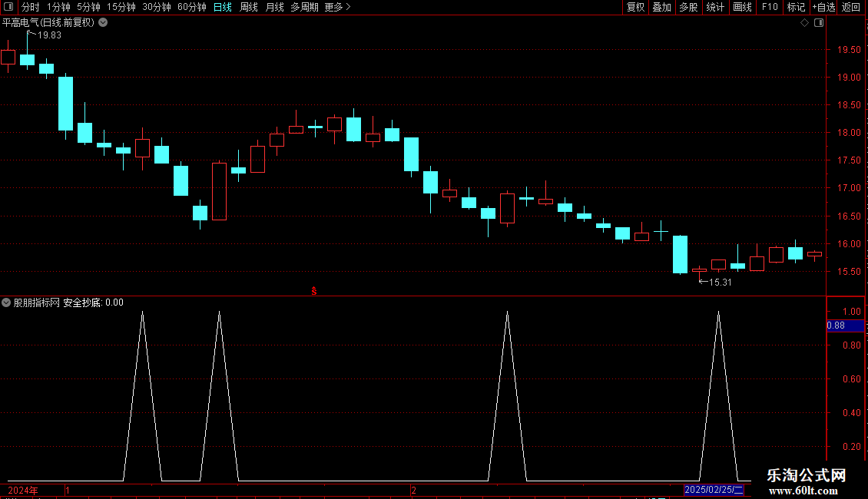Screen dimensions: 868x499
Task: Open the 复权 adjustment menu
Action: (635, 7)
